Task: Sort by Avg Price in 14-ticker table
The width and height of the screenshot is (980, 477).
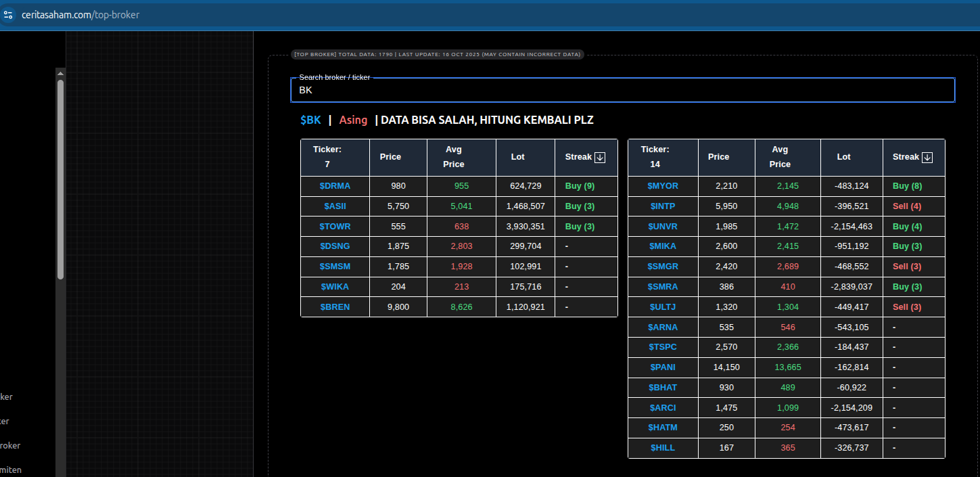Action: (780, 157)
